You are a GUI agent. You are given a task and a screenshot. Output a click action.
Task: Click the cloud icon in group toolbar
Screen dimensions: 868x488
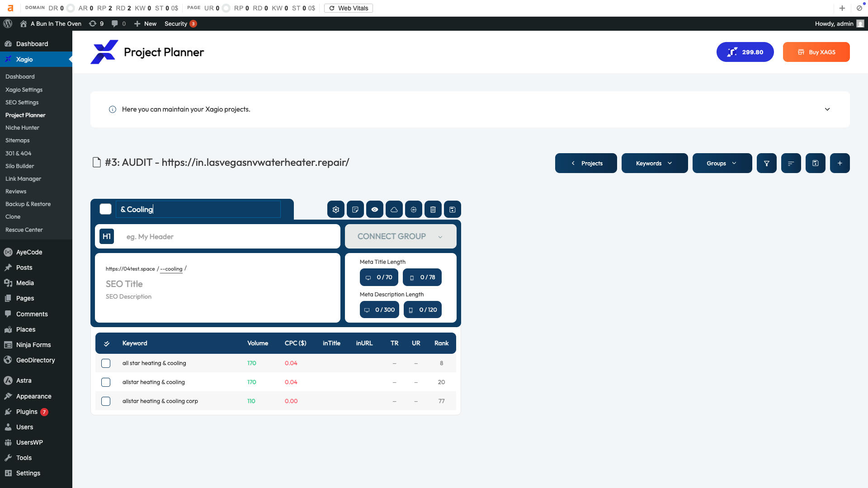pyautogui.click(x=394, y=210)
